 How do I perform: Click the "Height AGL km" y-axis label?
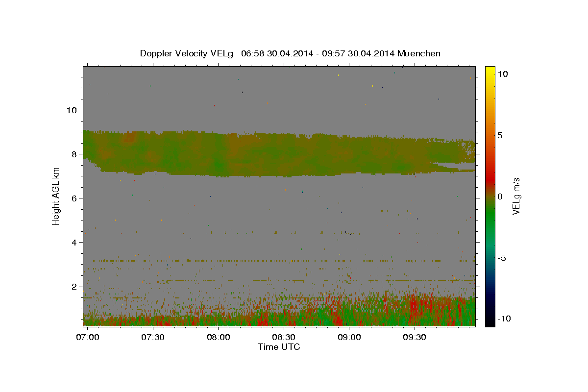tap(56, 196)
